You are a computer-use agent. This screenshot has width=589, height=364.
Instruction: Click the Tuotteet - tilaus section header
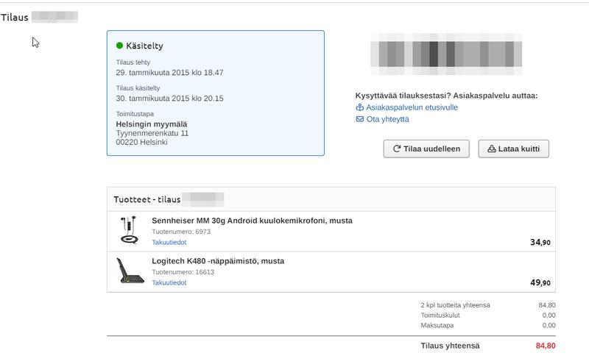pyautogui.click(x=147, y=199)
